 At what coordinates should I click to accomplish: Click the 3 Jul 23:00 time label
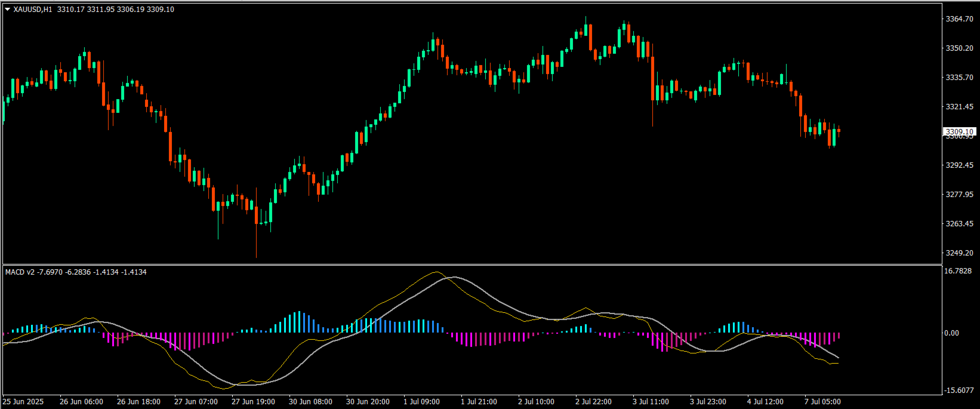click(708, 402)
